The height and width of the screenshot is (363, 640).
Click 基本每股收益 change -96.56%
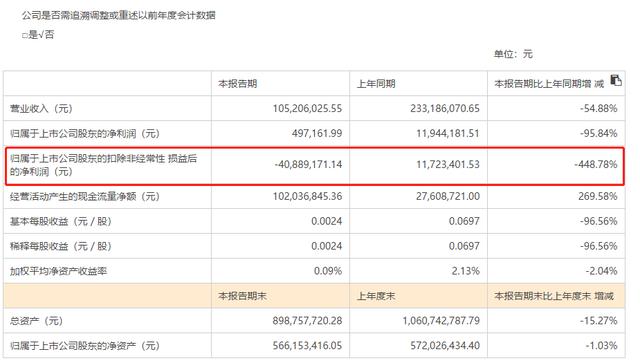[x=598, y=221]
